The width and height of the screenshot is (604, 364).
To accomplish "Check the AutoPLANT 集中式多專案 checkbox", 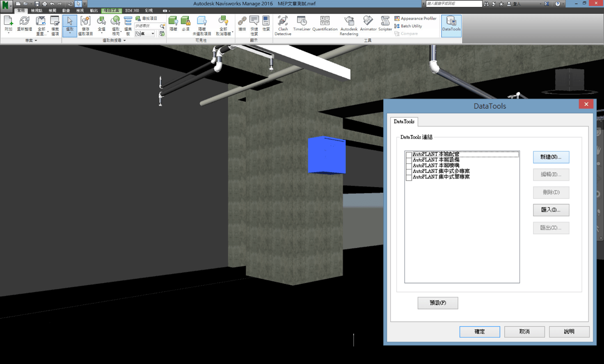I will click(409, 172).
